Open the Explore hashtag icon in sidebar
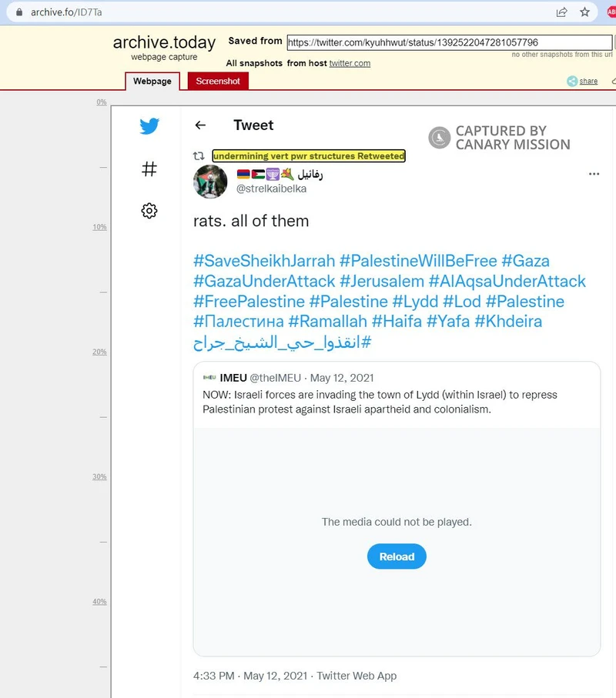This screenshot has width=616, height=698. click(149, 169)
